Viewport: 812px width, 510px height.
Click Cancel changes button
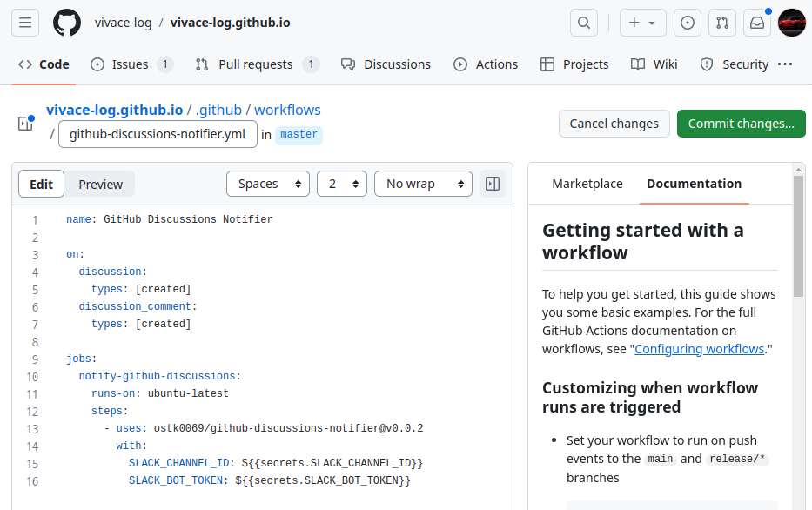614,124
